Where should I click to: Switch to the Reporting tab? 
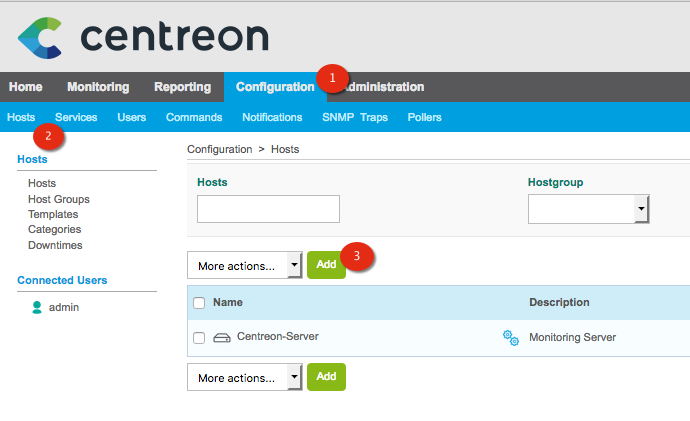(182, 87)
